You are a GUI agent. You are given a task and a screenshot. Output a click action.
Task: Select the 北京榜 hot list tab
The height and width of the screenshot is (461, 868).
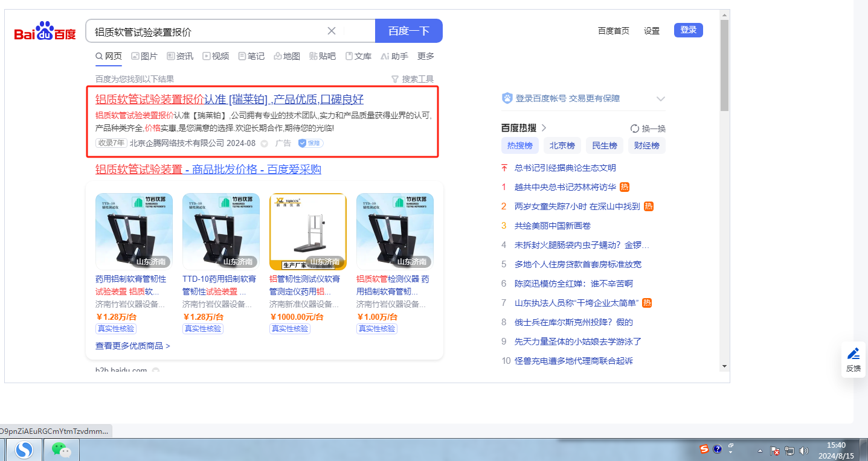[562, 145]
